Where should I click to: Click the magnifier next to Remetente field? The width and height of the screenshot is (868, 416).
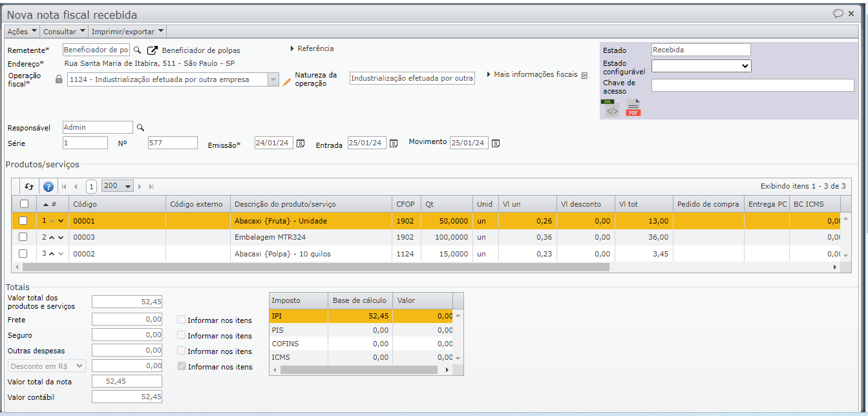137,50
